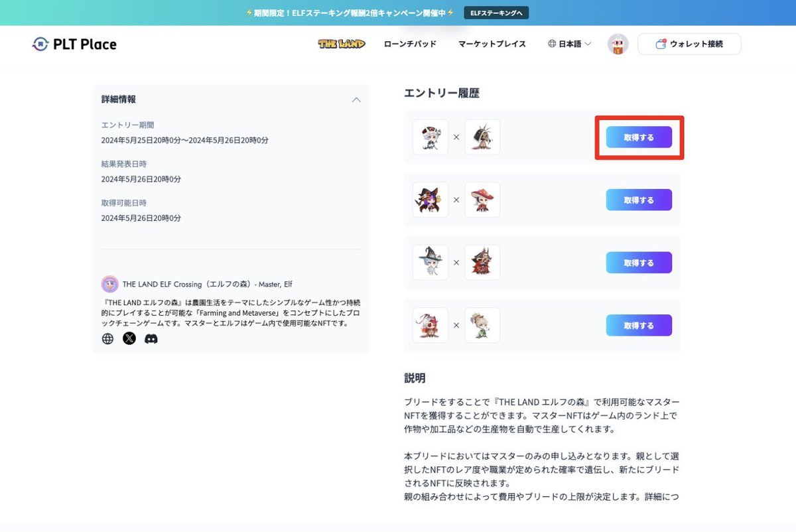796x532 pixels.
Task: Open the Discord social icon
Action: [x=151, y=339]
